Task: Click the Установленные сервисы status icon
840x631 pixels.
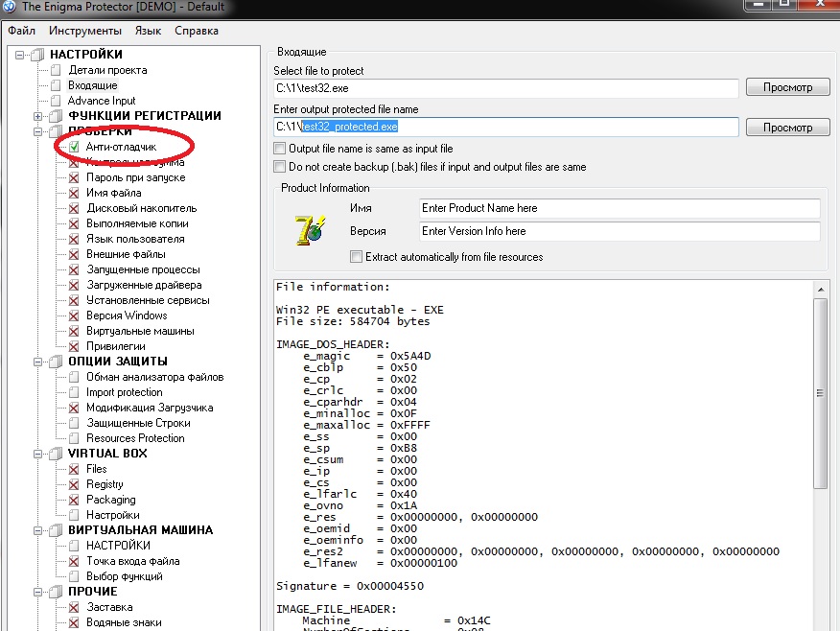Action: click(74, 300)
